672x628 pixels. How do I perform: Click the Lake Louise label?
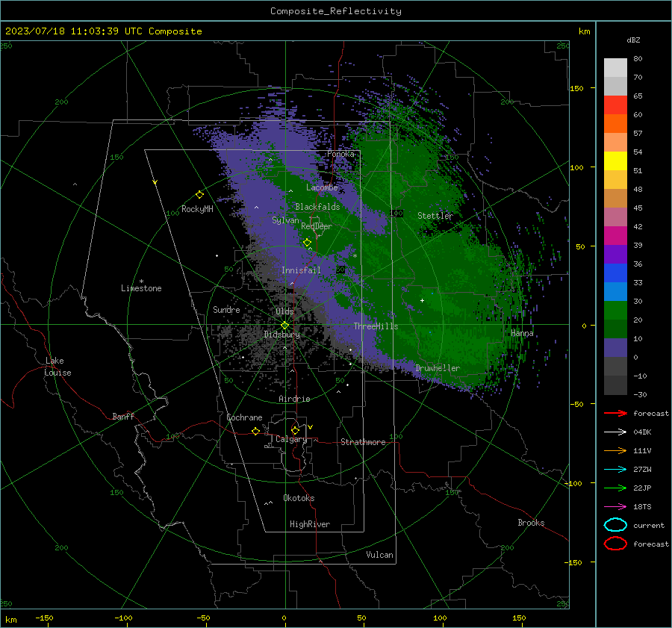point(57,367)
